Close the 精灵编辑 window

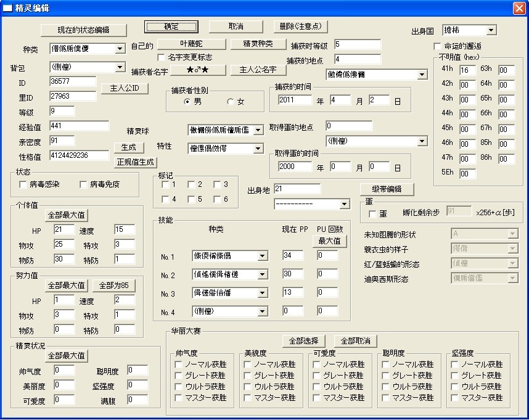(x=520, y=8)
